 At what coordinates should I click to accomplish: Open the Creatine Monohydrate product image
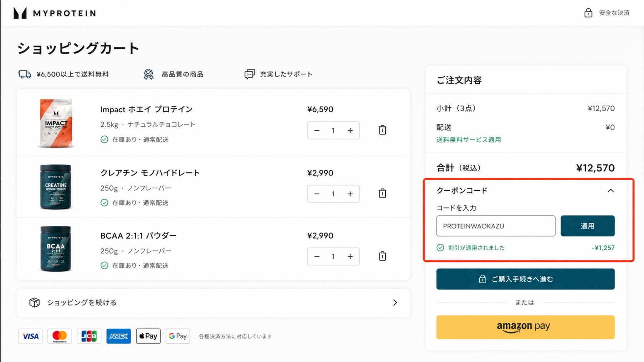(55, 187)
